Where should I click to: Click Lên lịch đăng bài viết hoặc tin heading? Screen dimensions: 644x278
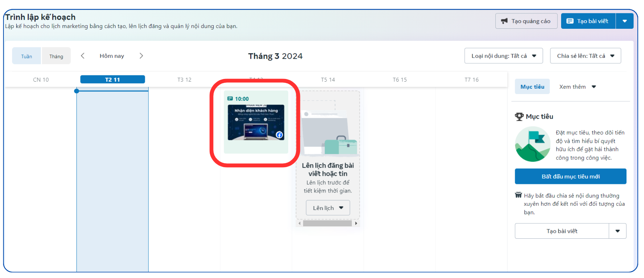[x=328, y=170]
